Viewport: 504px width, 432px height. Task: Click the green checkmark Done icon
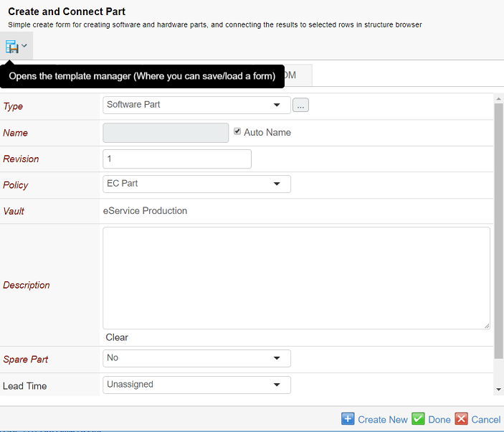click(418, 419)
